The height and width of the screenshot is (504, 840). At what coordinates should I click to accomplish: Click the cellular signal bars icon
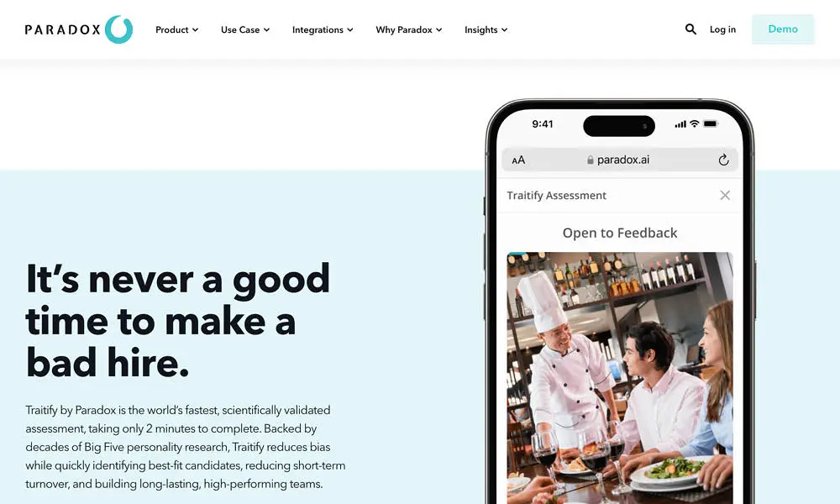point(680,124)
